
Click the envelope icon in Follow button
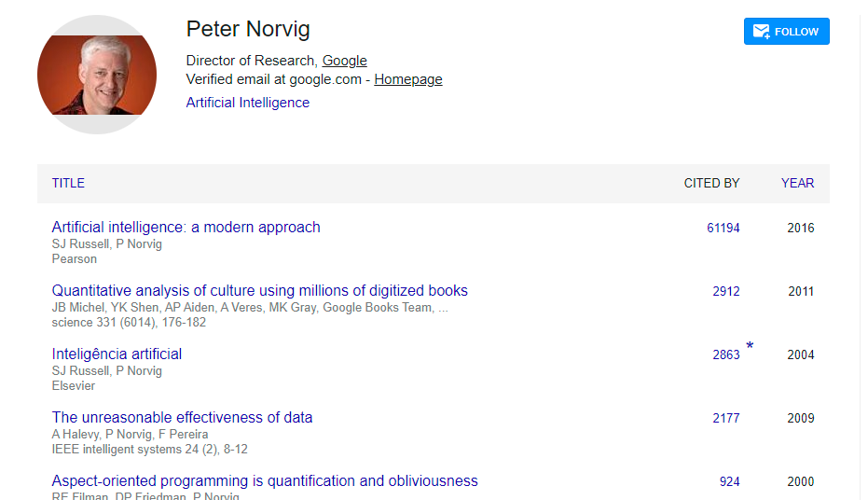coord(761,32)
